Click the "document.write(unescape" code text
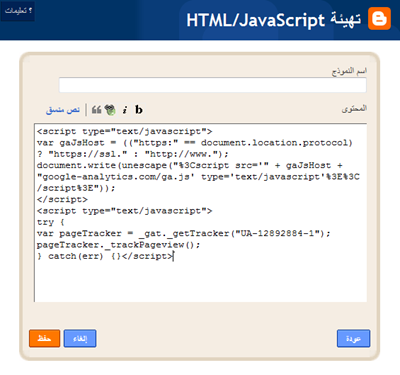 coord(102,165)
